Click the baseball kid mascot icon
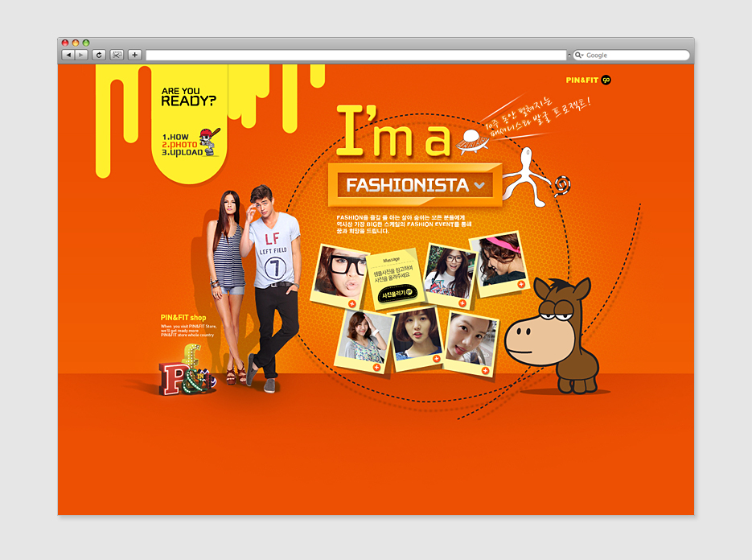 pyautogui.click(x=210, y=142)
